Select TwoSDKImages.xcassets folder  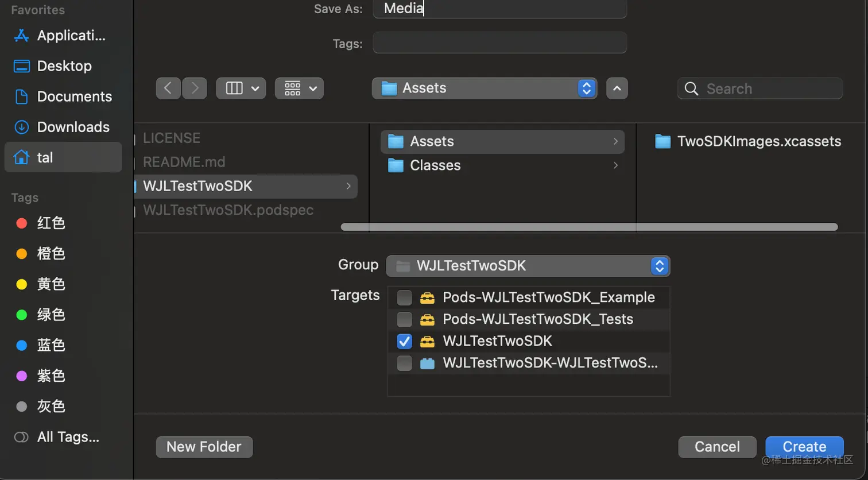click(x=748, y=141)
